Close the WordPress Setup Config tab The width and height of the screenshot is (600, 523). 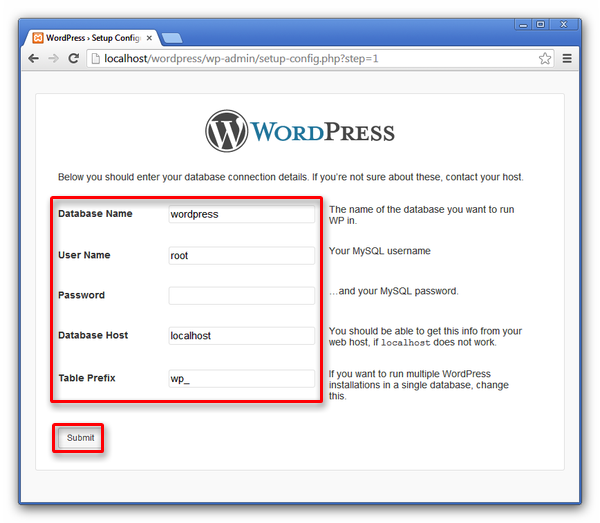(x=152, y=38)
